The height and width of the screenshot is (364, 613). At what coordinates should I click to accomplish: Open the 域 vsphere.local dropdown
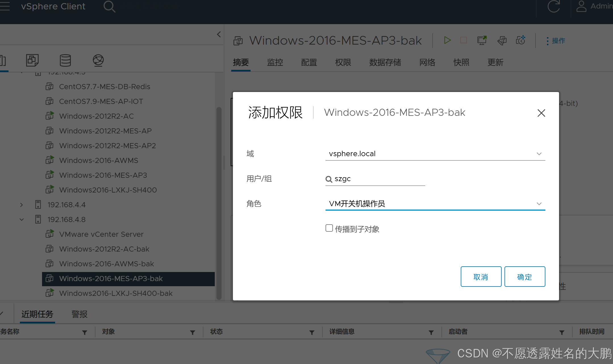point(435,154)
